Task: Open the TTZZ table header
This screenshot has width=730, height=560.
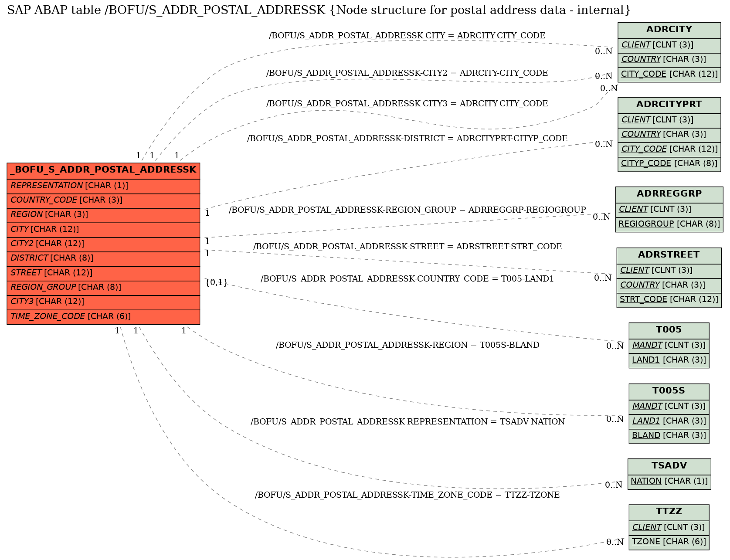Action: tap(669, 512)
